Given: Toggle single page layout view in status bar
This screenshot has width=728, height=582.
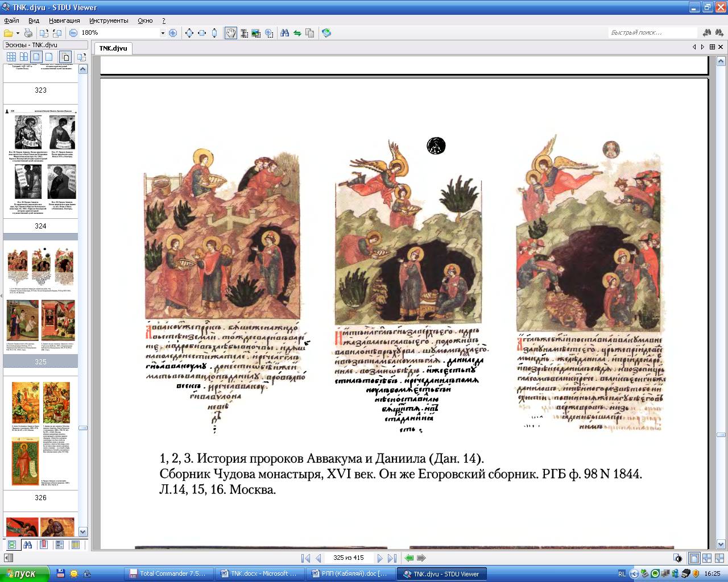Looking at the screenshot, I should [694, 558].
